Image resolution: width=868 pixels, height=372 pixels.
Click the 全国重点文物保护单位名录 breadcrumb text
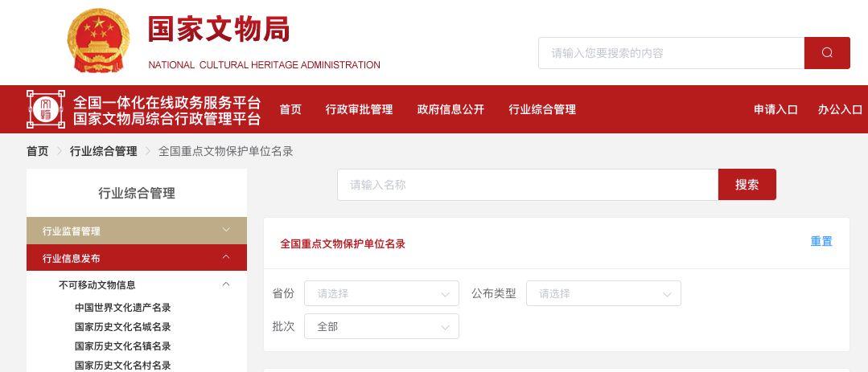pyautogui.click(x=226, y=152)
